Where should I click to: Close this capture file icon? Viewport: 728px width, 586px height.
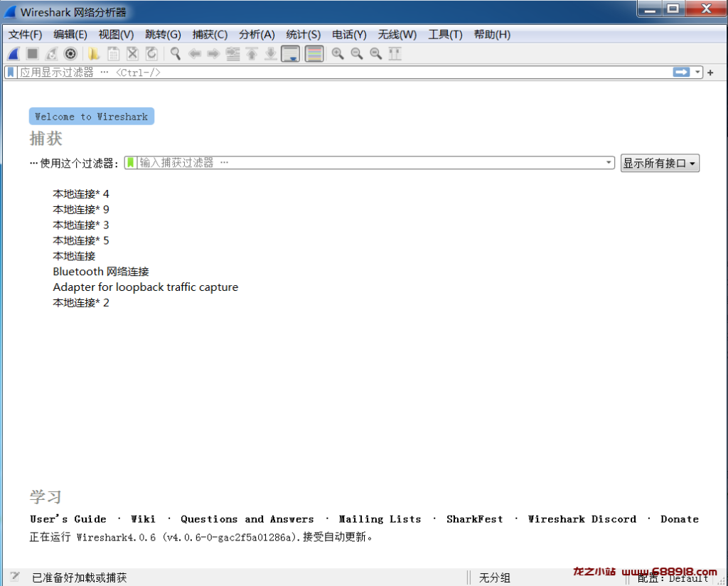132,54
